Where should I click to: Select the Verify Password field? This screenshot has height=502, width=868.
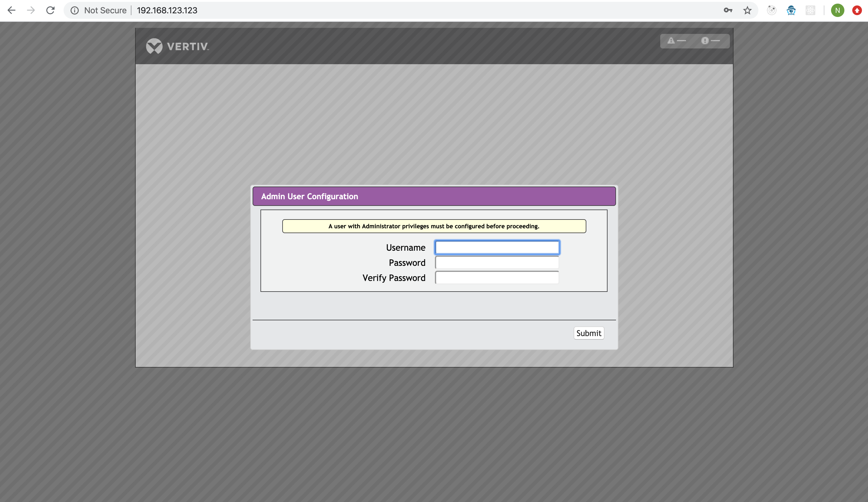pos(497,278)
